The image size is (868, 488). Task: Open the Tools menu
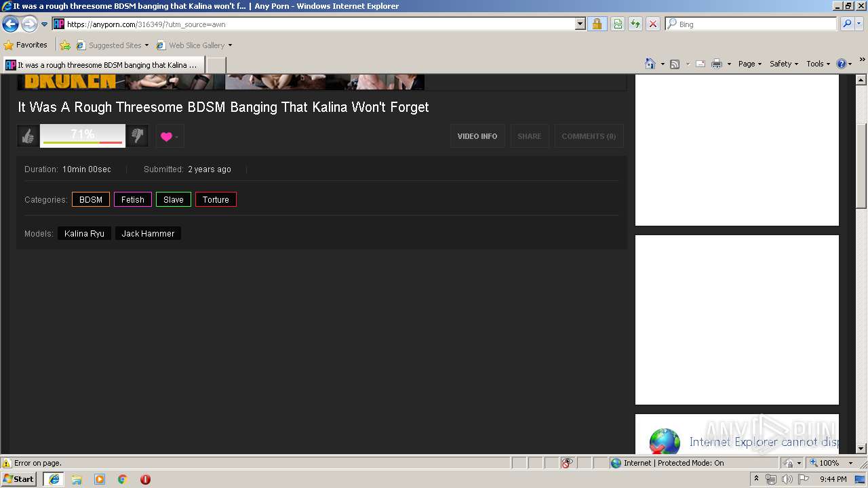click(x=818, y=64)
